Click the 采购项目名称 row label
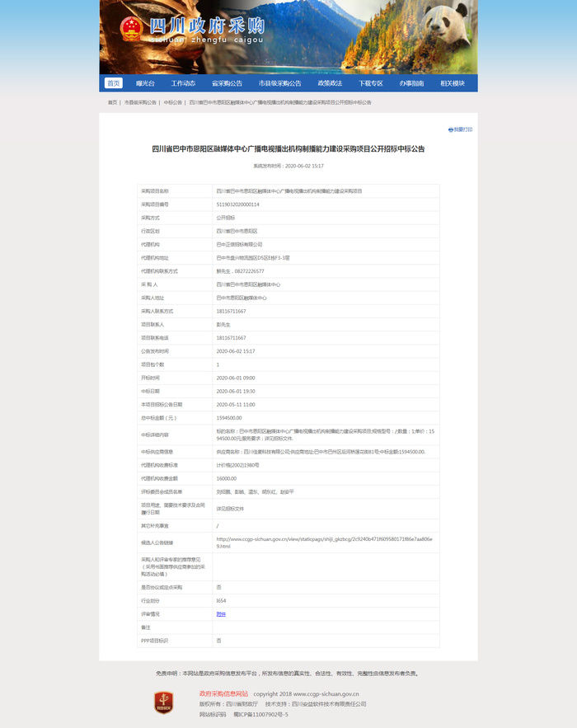 [155, 190]
